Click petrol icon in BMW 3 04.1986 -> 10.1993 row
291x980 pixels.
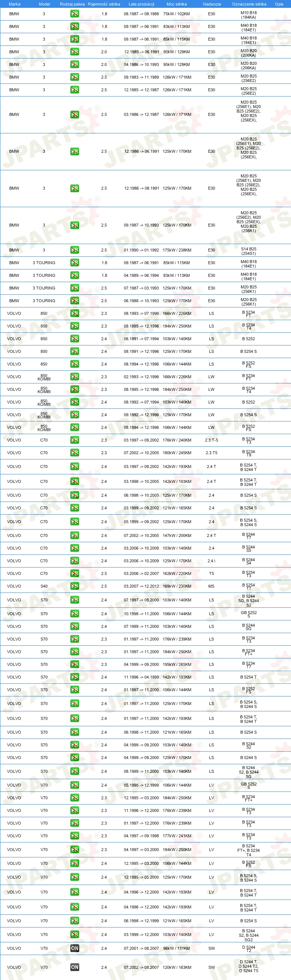74,65
